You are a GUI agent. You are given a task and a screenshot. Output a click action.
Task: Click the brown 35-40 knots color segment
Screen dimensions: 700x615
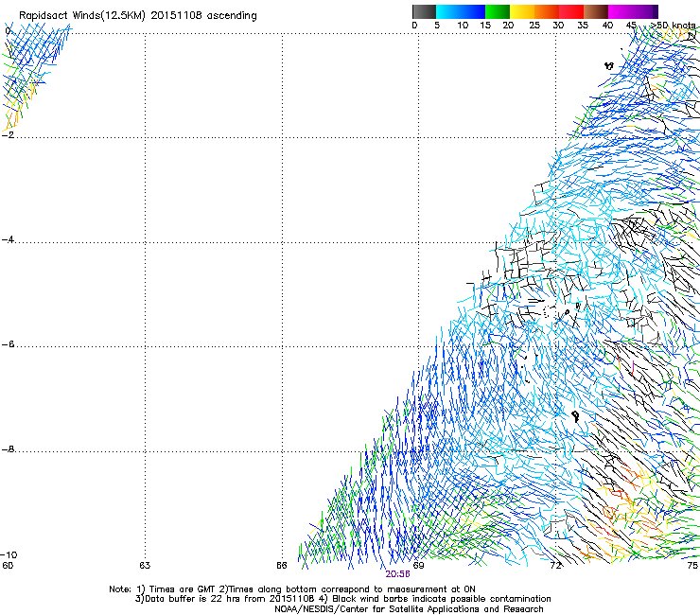596,11
